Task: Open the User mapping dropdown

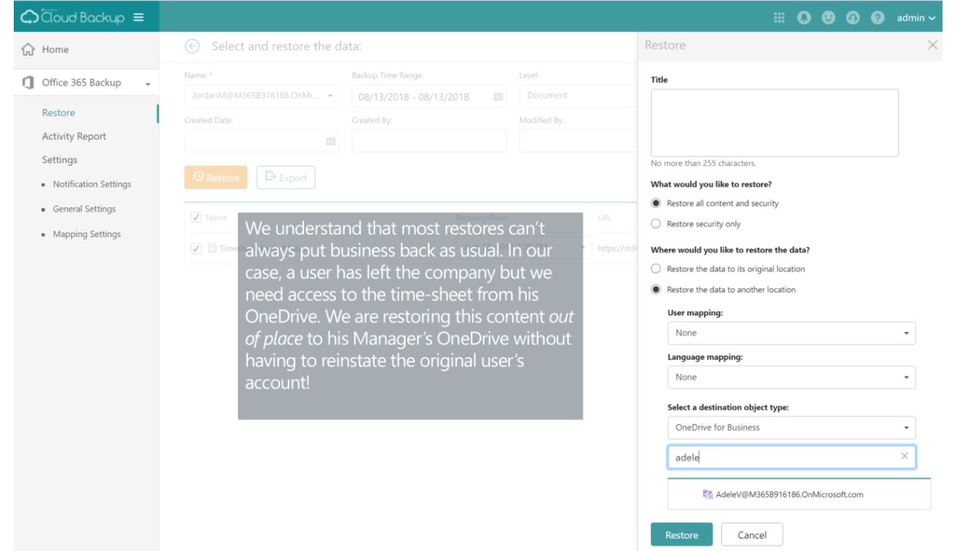Action: pos(792,333)
